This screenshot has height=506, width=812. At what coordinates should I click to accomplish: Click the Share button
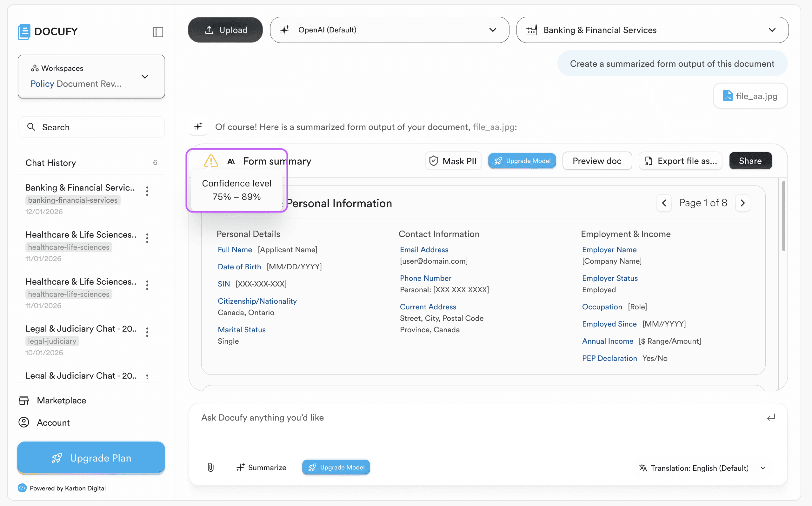coord(750,161)
